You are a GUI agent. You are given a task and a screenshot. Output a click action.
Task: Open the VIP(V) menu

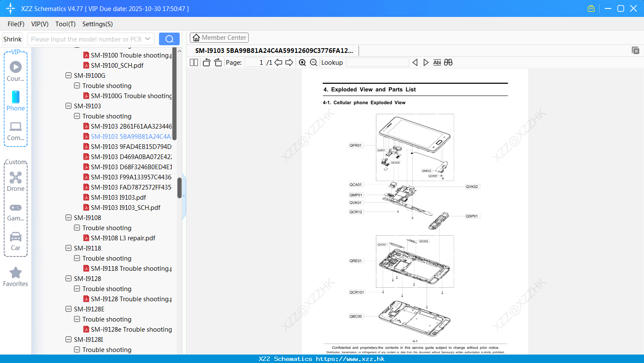[x=40, y=24]
